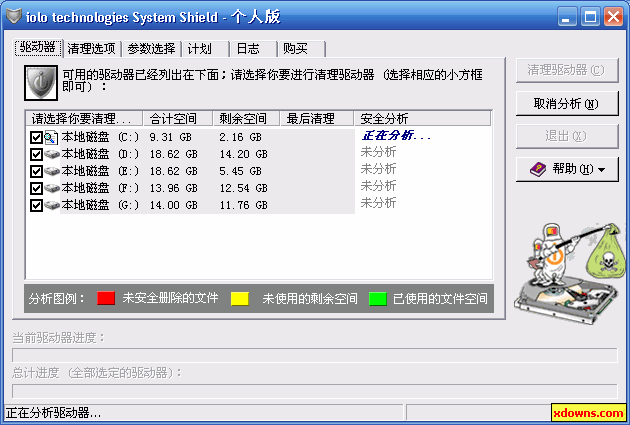Image resolution: width=630 pixels, height=425 pixels.
Task: Click the shield icon in the title bar
Action: (x=14, y=16)
